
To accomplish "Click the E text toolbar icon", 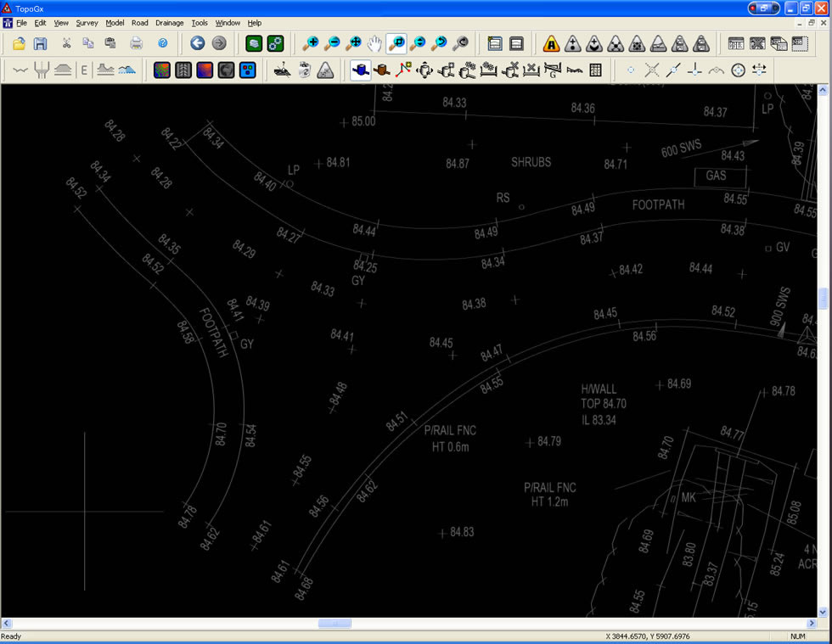I will (x=84, y=70).
